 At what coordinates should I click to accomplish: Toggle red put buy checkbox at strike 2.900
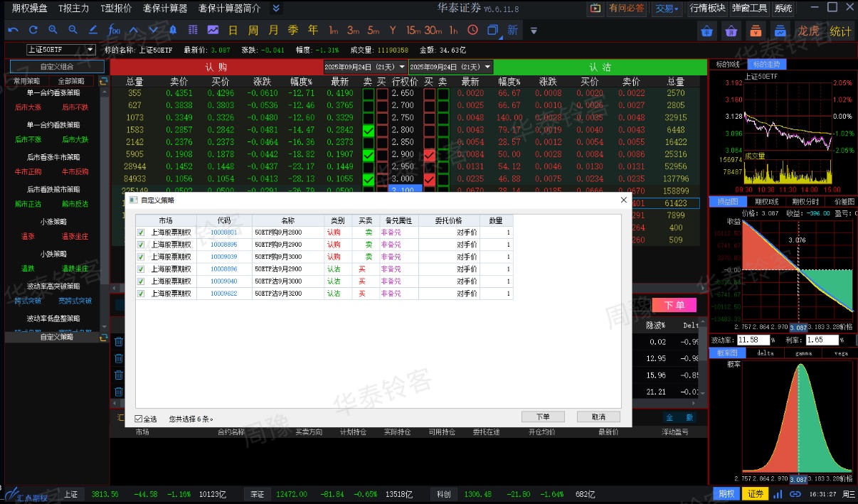[430, 155]
